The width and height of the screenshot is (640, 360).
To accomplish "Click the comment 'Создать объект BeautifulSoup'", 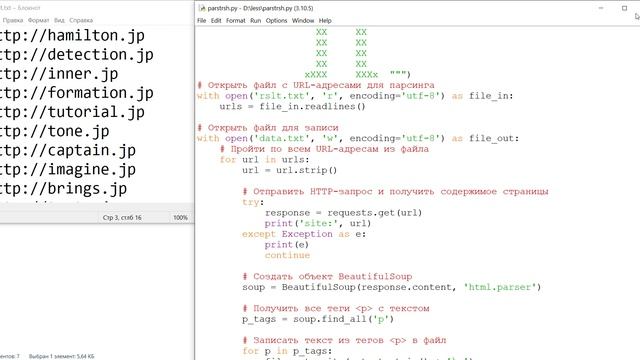I will 327,276.
